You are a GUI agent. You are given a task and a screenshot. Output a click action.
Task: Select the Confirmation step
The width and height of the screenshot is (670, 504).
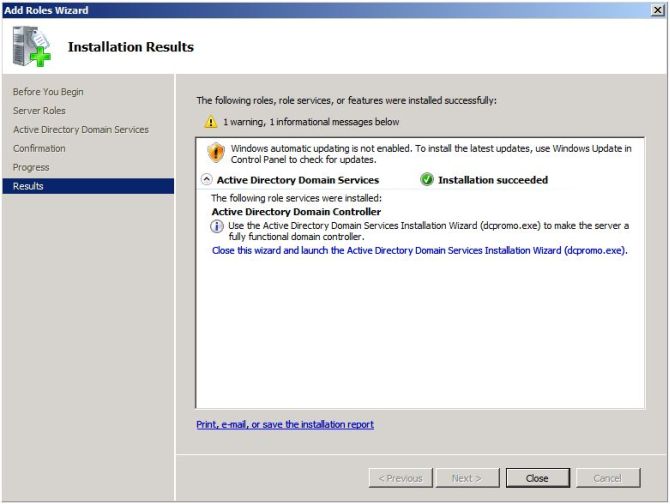[x=39, y=148]
